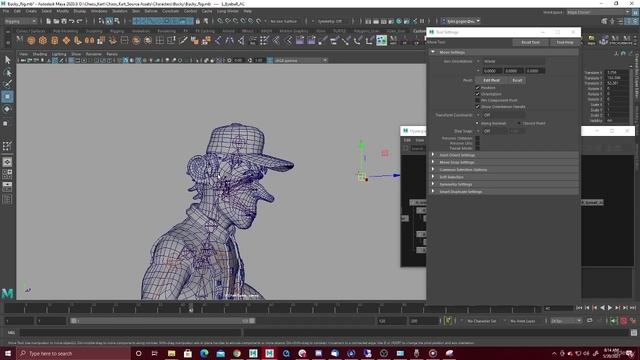Open the Skeleton menu

pyautogui.click(x=120, y=11)
